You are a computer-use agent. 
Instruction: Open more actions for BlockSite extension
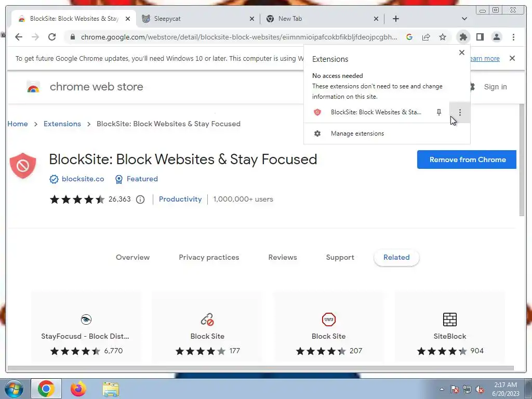click(460, 112)
